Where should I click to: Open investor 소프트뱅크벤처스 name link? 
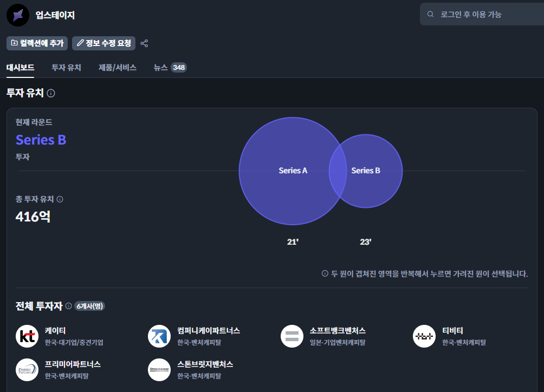pos(338,331)
